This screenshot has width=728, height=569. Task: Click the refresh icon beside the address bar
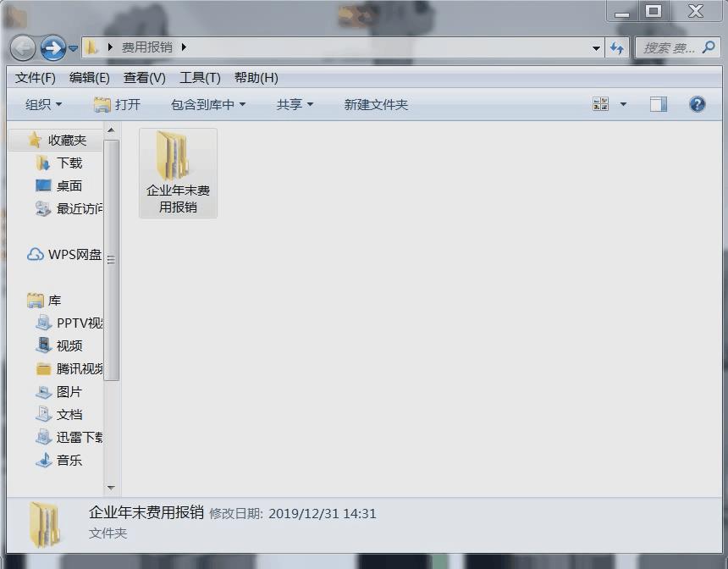(618, 47)
